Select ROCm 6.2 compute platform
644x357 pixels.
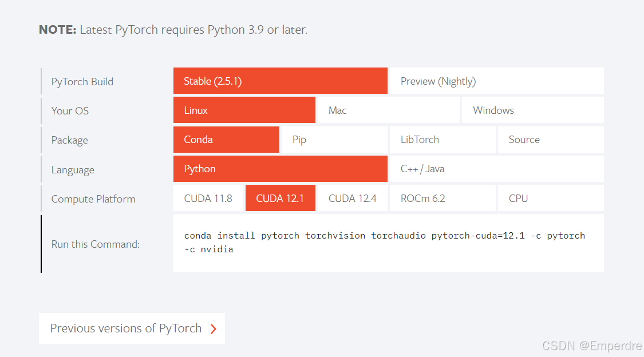(x=442, y=198)
